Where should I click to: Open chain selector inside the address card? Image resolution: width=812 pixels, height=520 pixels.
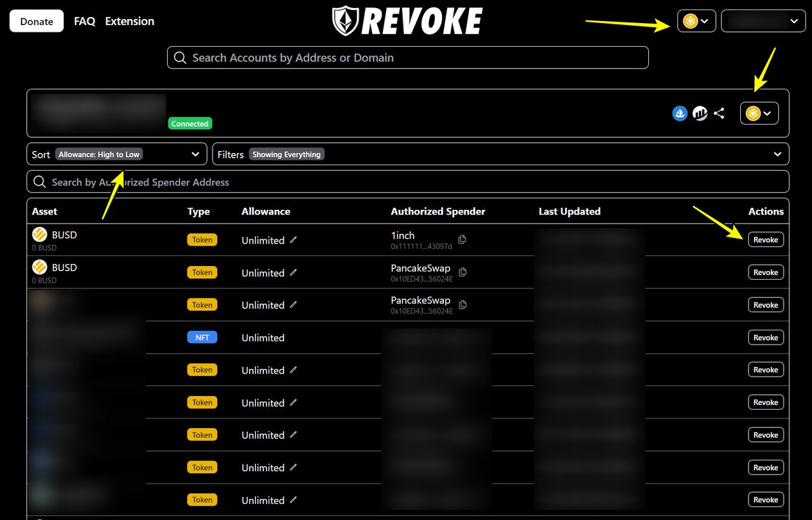(x=760, y=113)
